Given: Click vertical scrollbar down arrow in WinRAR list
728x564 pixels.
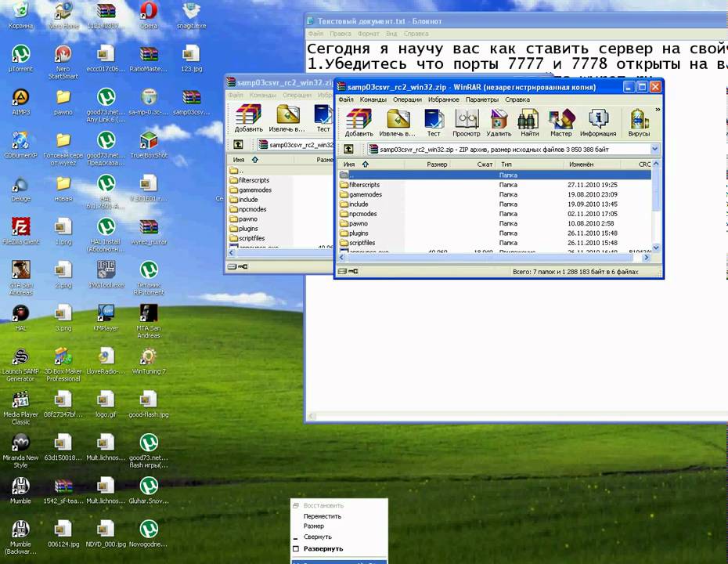Looking at the screenshot, I should pos(656,248).
